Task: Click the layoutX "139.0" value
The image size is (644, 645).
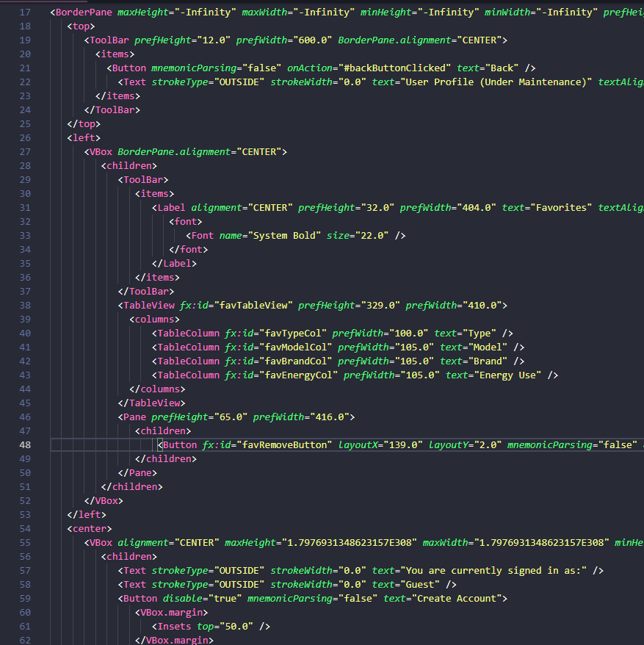Action: 403,445
